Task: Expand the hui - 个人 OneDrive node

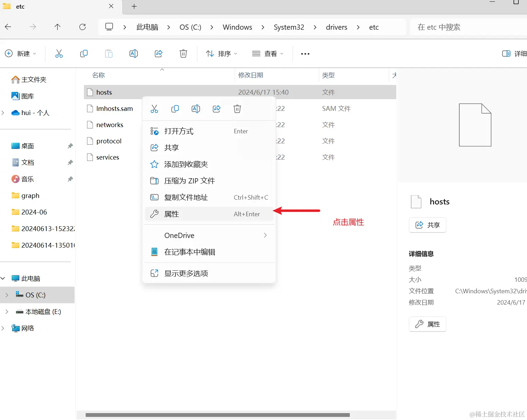Action: (x=3, y=113)
